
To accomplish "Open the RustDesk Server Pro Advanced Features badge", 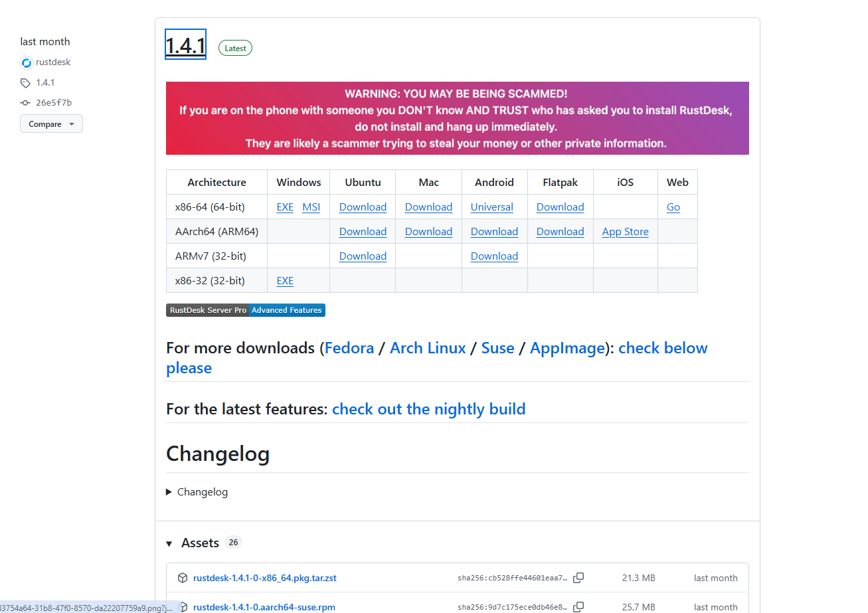I will (245, 310).
